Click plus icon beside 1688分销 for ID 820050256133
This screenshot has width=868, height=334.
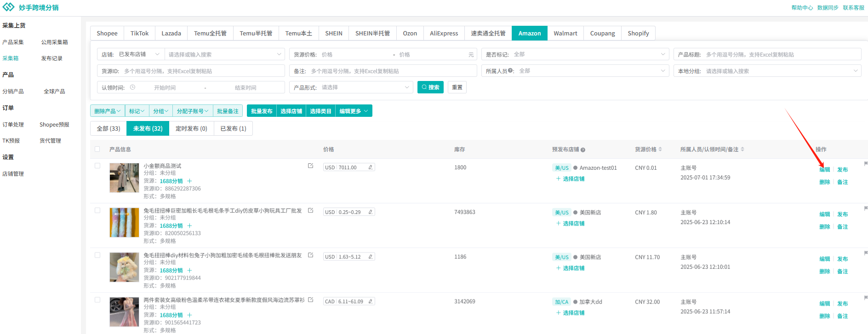click(x=189, y=226)
